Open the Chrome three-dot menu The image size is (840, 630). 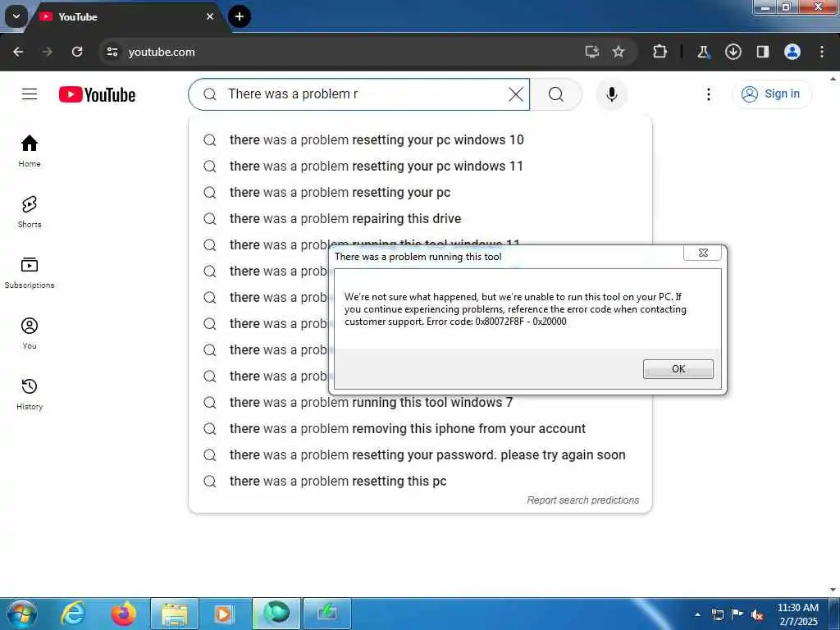822,52
